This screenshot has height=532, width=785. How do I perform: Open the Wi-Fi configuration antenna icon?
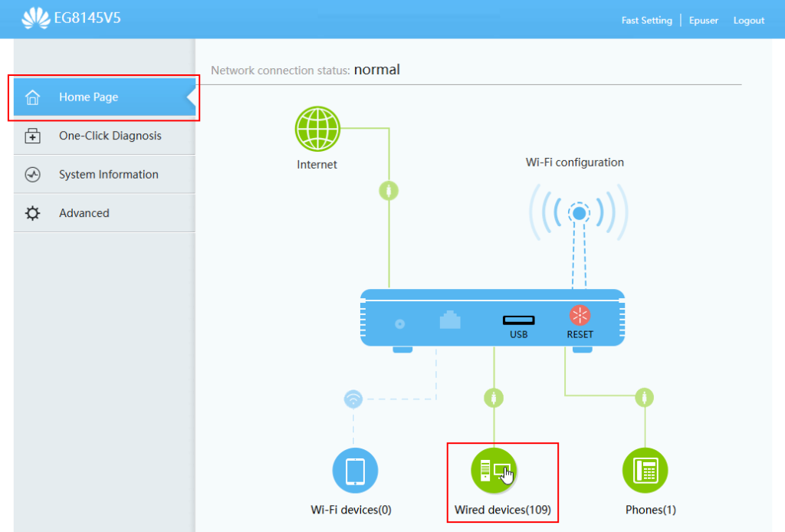pyautogui.click(x=579, y=212)
